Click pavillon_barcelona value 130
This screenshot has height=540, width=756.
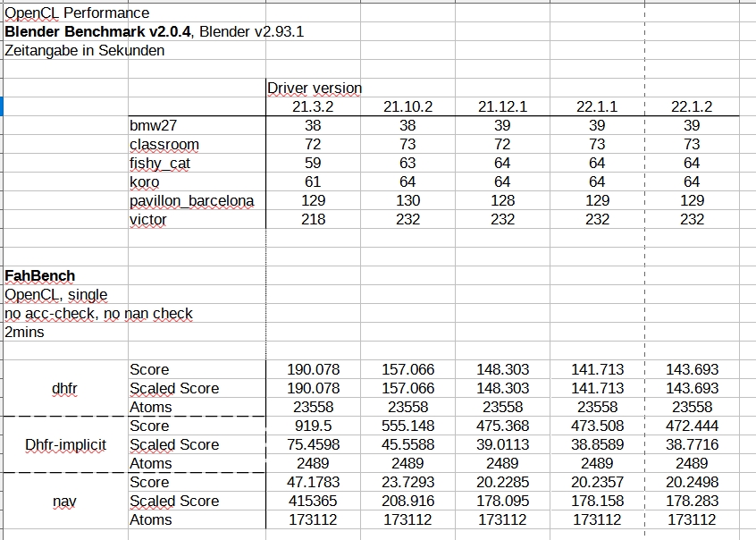tap(407, 201)
